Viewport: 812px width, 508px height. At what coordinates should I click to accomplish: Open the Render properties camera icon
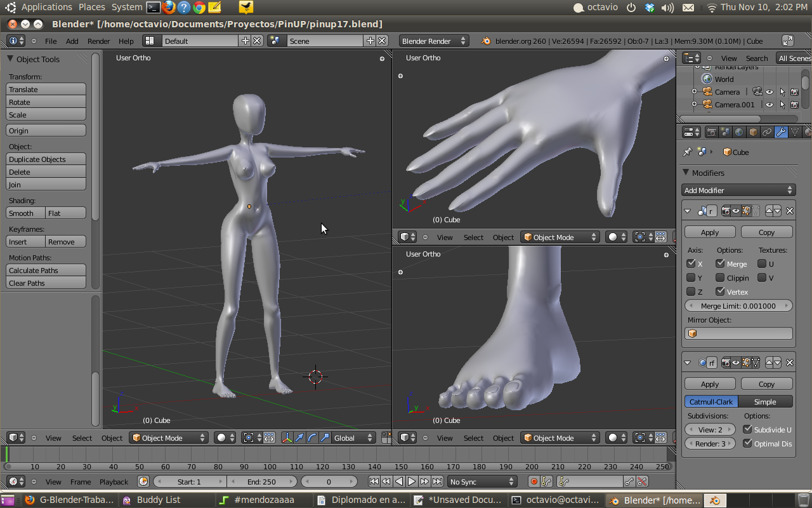[x=711, y=132]
